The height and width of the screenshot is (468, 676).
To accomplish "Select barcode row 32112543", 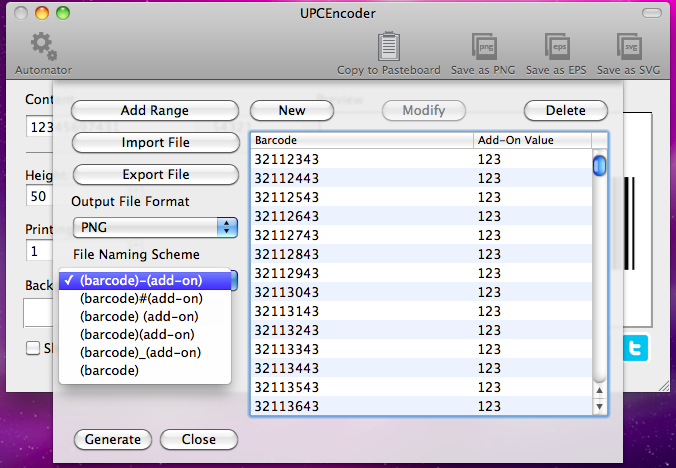I will [421, 197].
